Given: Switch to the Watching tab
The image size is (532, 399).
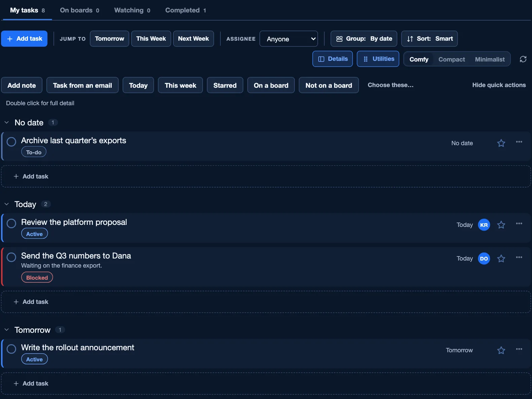Looking at the screenshot, I should click(132, 10).
